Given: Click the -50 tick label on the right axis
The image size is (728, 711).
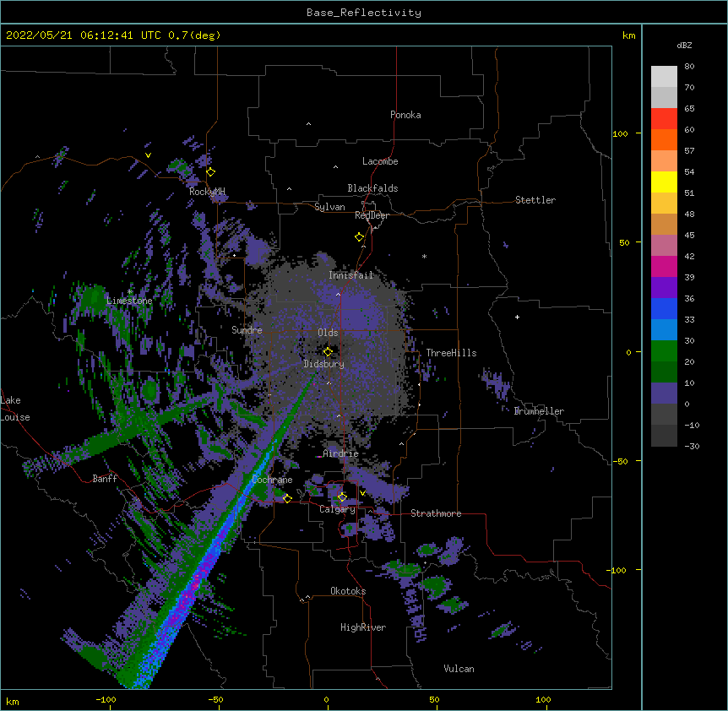Looking at the screenshot, I should tap(620, 461).
